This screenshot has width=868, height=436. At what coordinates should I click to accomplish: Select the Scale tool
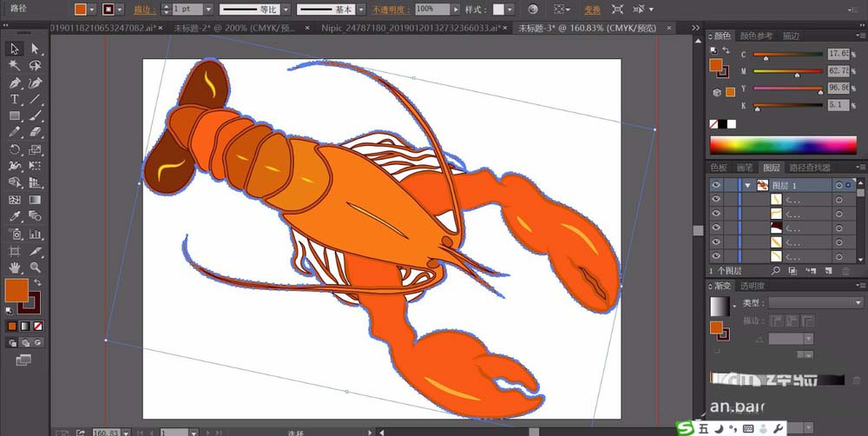[35, 149]
